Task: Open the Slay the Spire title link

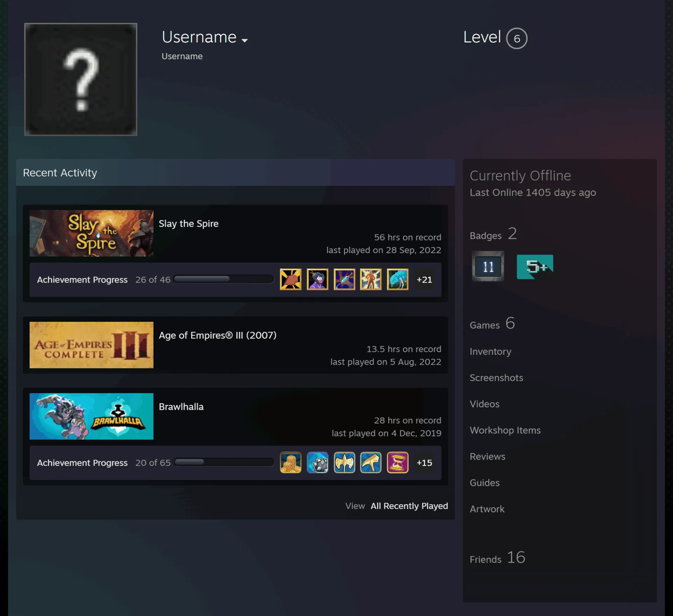Action: 189,224
